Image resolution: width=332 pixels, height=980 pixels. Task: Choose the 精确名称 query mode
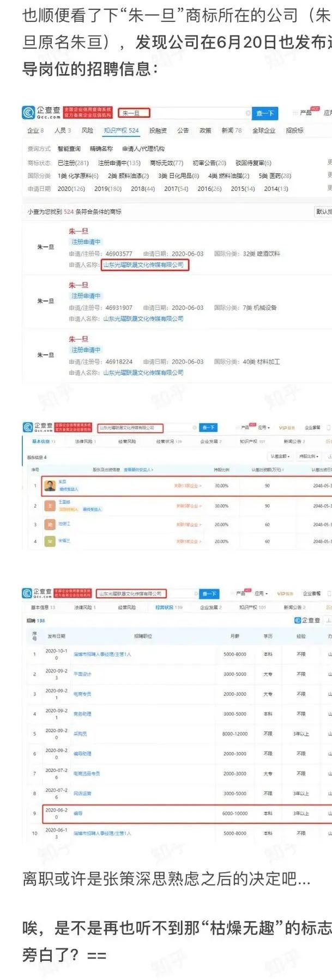(101, 149)
